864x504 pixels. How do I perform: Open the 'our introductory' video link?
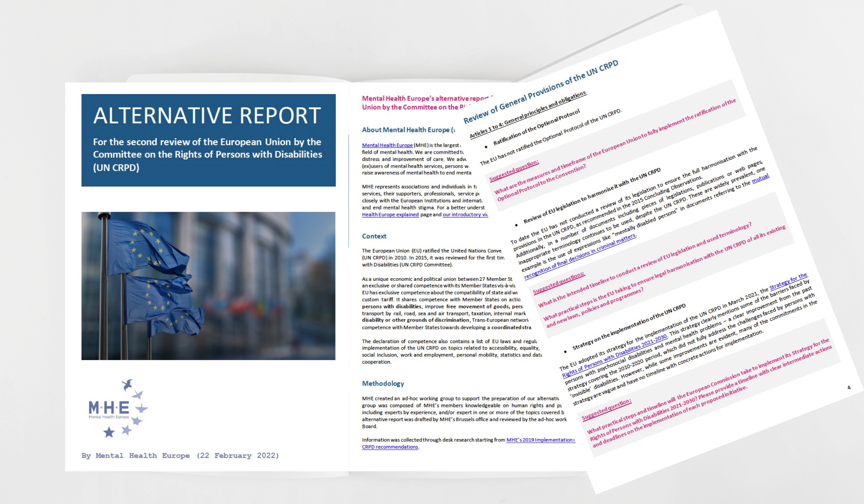click(x=465, y=215)
